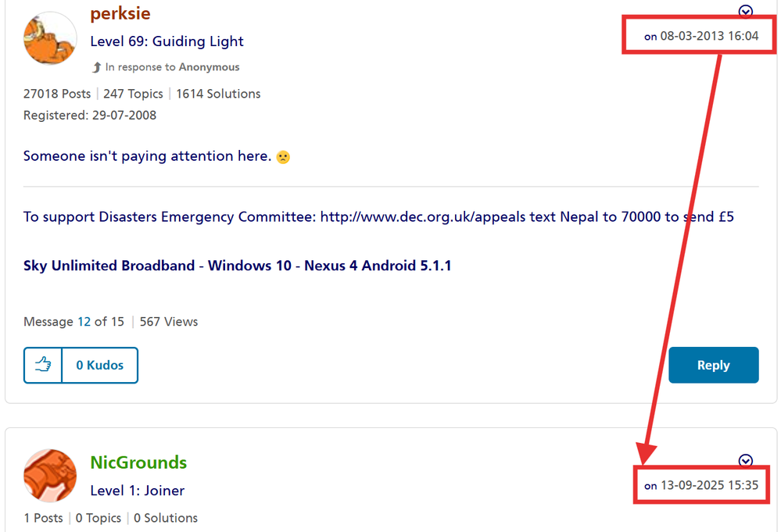Click NicGrounds' orange avatar image
Image resolution: width=781 pixels, height=532 pixels.
pos(50,476)
